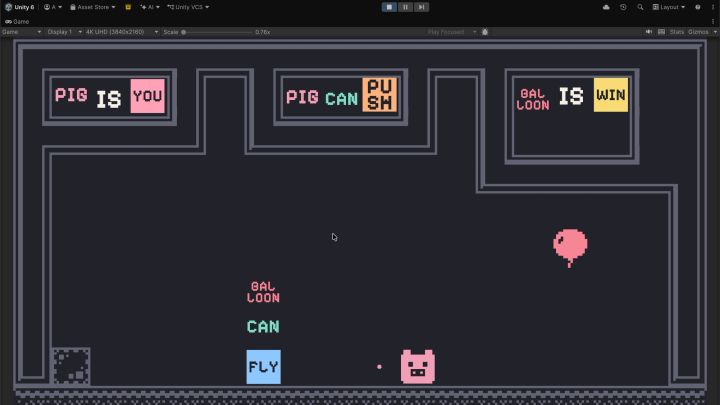Click the pink YOU word tile

(x=147, y=96)
